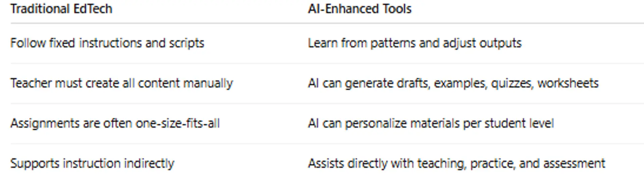The height and width of the screenshot is (190, 644).
Task: Click the word 'one-size-fits-all' in the table
Action: (177, 123)
